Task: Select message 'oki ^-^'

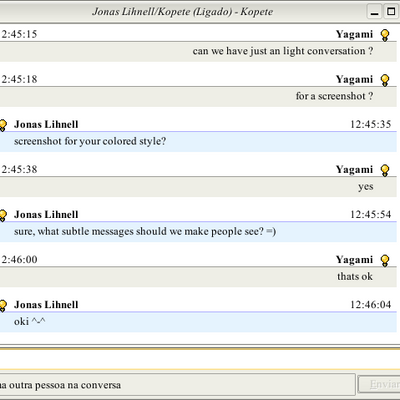Action: (x=30, y=321)
